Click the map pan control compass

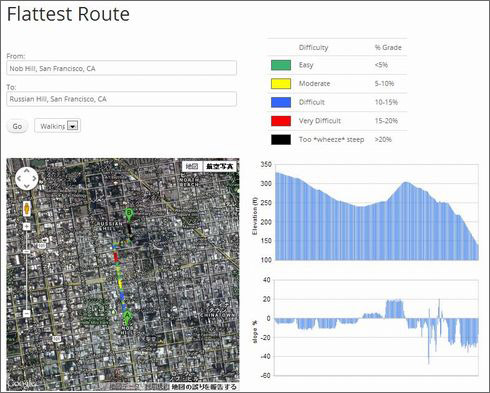[27, 179]
